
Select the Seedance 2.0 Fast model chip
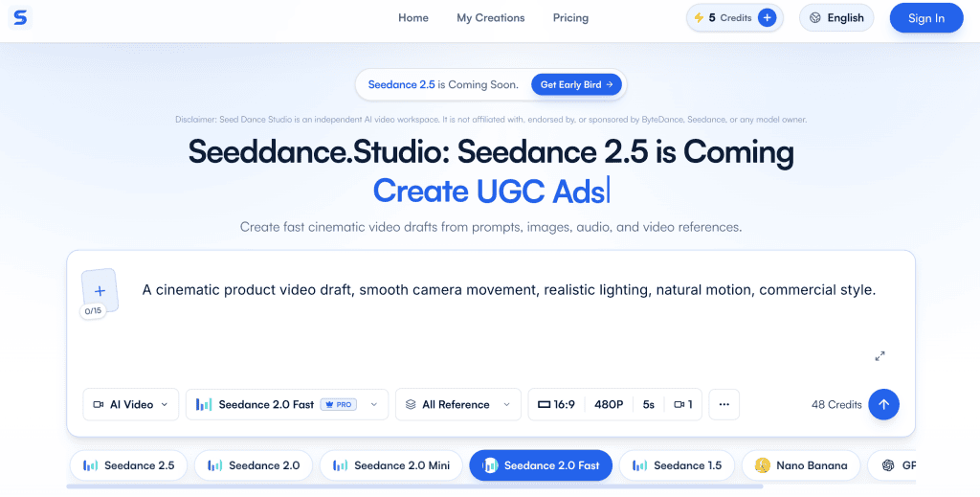pyautogui.click(x=541, y=465)
